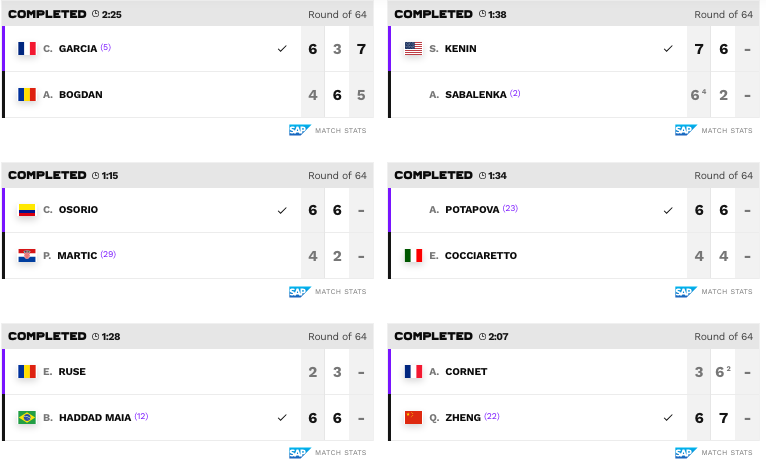Click the Chinese flag next to Q. Zheng
The width and height of the screenshot is (766, 463).
click(413, 418)
